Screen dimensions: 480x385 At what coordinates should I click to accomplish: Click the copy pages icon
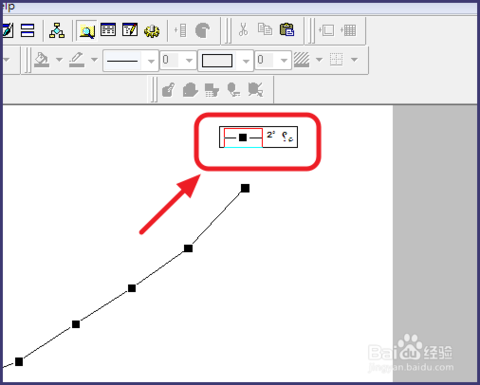[265, 29]
